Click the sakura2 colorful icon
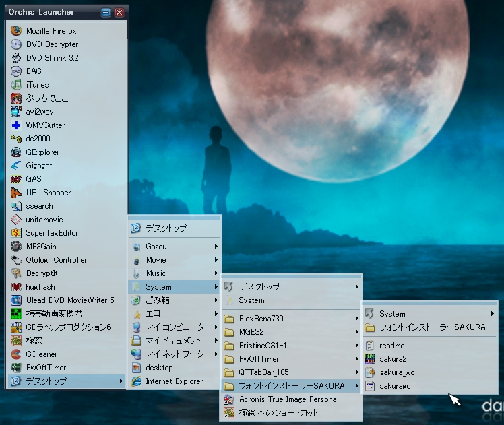The image size is (504, 425). 370,359
